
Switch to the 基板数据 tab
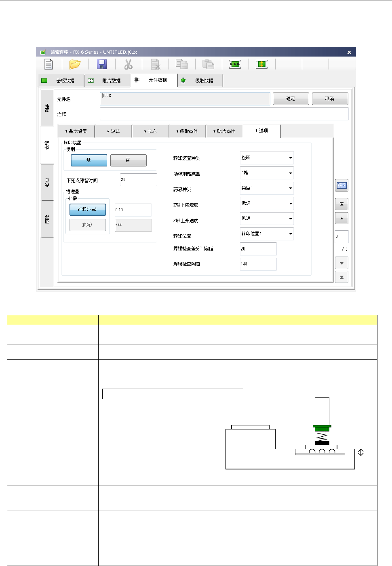click(x=61, y=81)
